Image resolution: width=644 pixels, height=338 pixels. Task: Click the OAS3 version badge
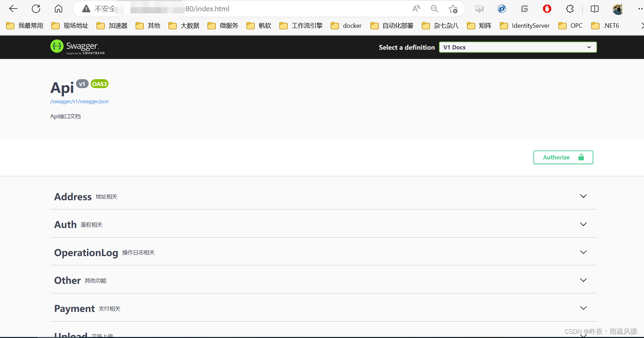[x=100, y=84]
